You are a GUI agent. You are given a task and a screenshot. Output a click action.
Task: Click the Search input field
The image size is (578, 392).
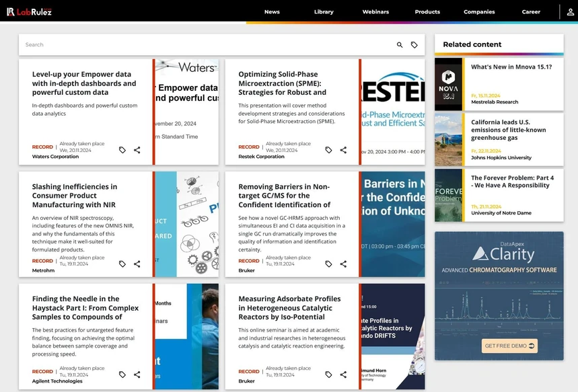click(207, 44)
